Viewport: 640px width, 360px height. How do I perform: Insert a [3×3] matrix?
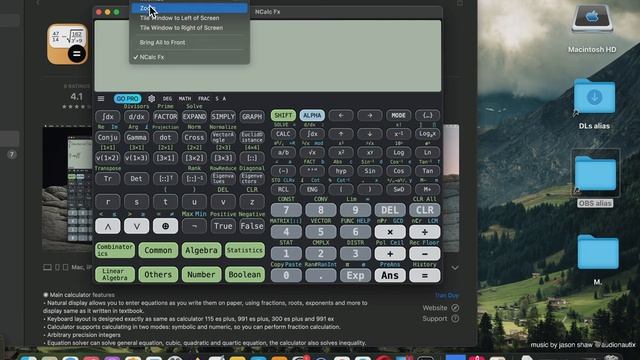click(x=223, y=158)
